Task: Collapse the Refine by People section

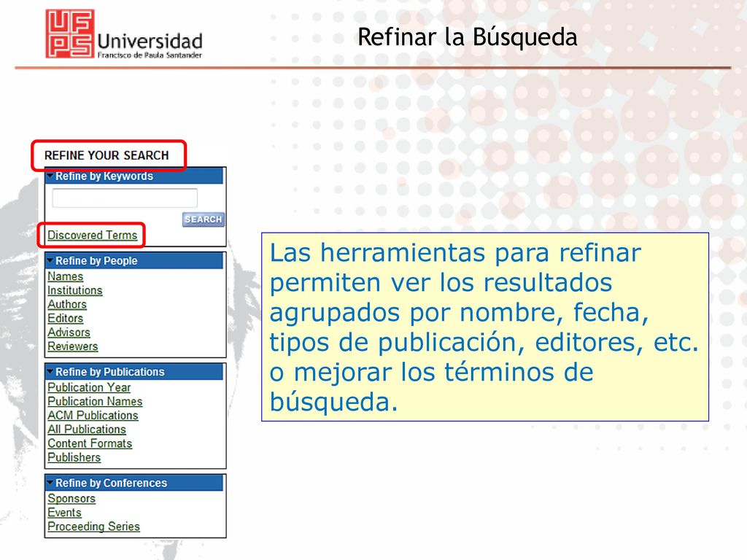Action: [50, 261]
